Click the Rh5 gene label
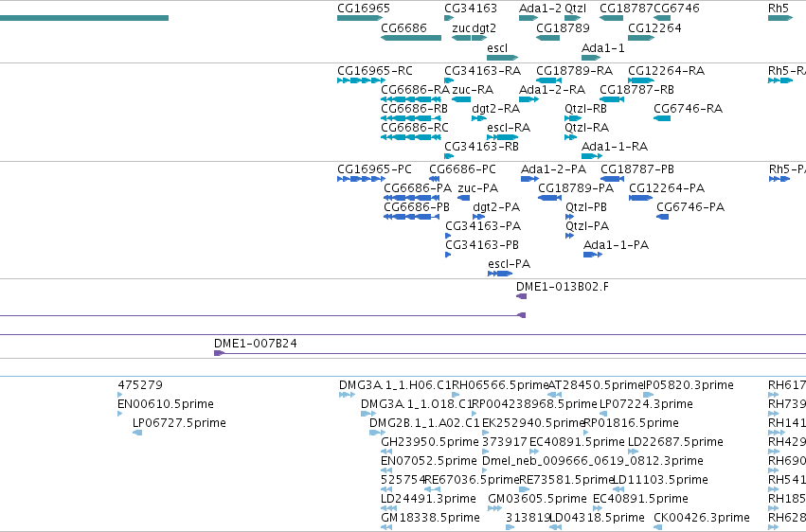Viewport: 806px width, 532px height. (778, 9)
